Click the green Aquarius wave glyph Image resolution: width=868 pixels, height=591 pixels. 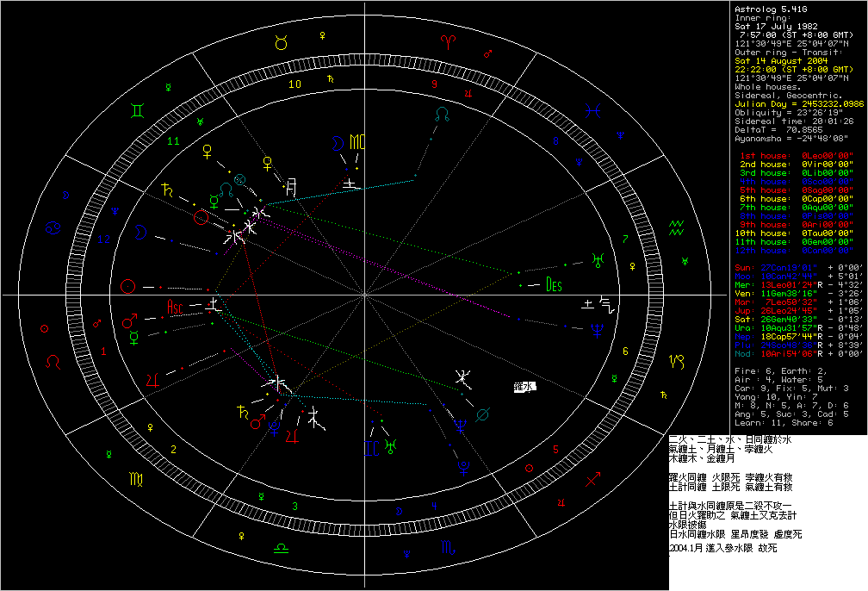(676, 227)
